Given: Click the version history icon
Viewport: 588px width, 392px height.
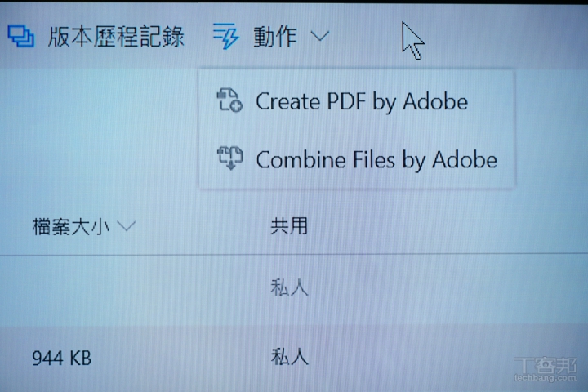Looking at the screenshot, I should pyautogui.click(x=21, y=36).
